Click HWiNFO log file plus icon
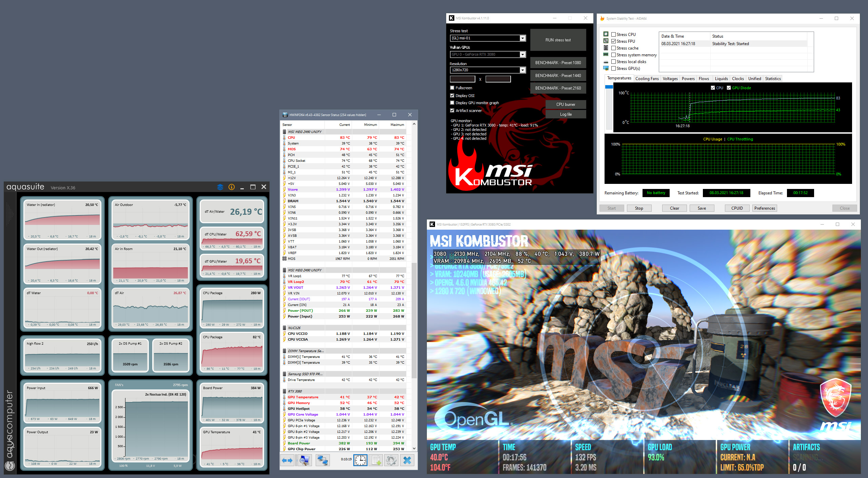This screenshot has width=868, height=478. tap(376, 460)
